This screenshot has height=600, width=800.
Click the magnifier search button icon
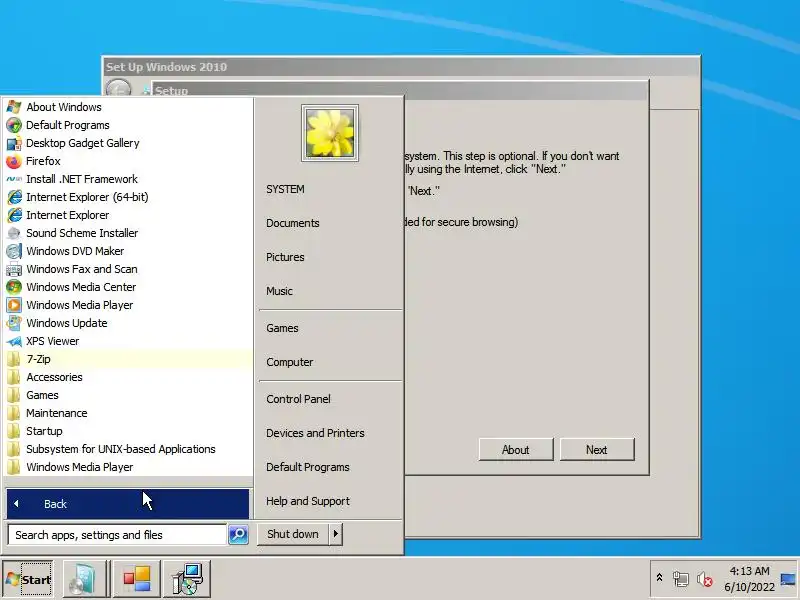[x=238, y=535]
